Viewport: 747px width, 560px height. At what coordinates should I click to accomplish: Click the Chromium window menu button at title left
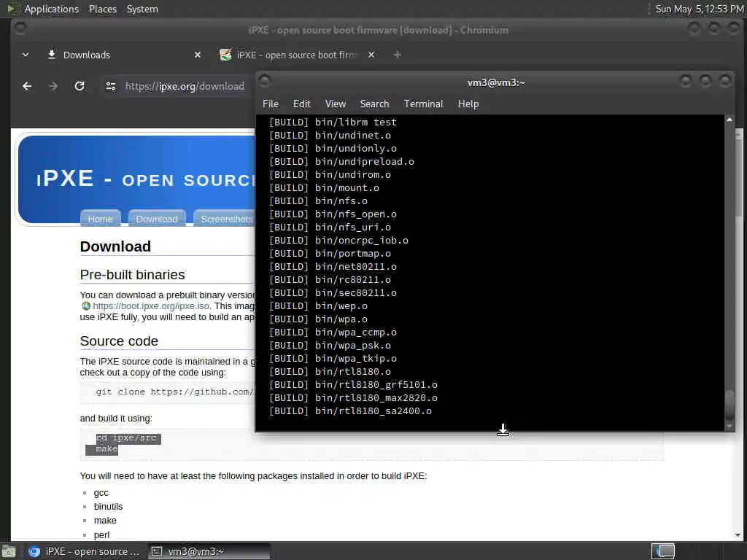pos(20,28)
